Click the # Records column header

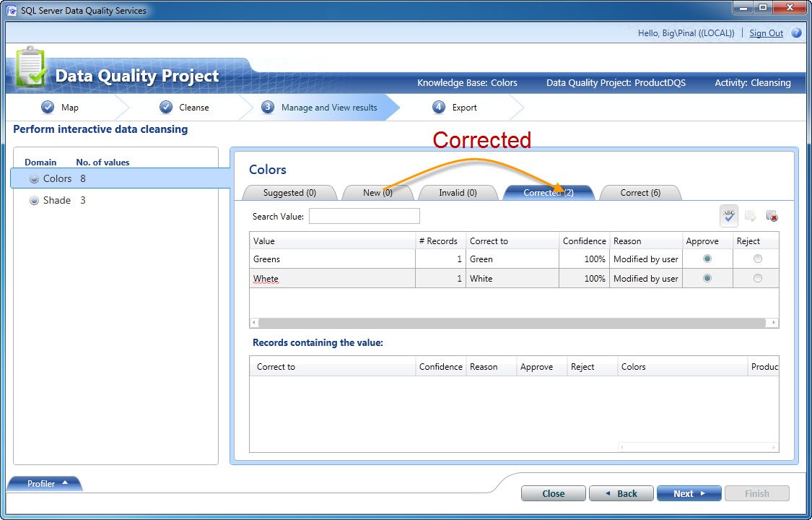tap(440, 240)
